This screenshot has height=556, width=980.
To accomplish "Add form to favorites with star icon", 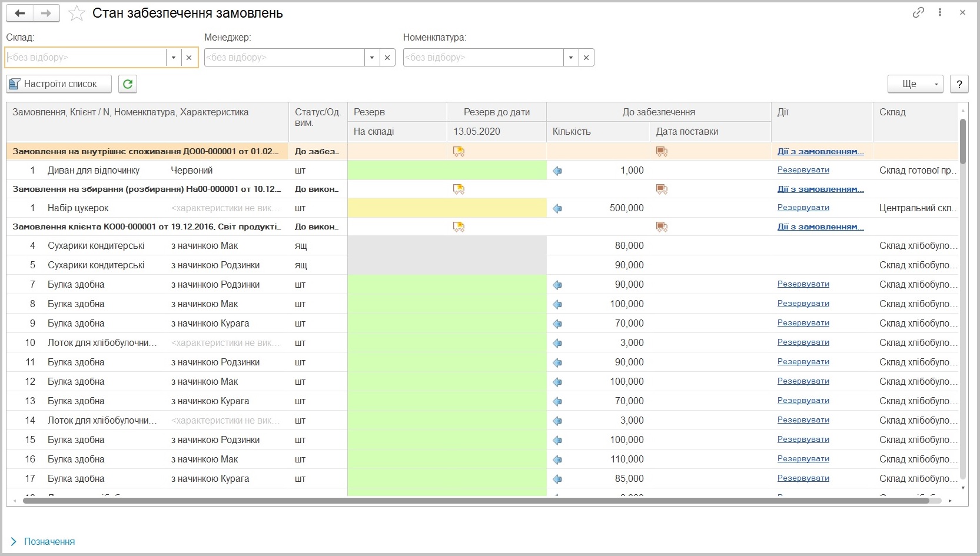I will point(77,13).
